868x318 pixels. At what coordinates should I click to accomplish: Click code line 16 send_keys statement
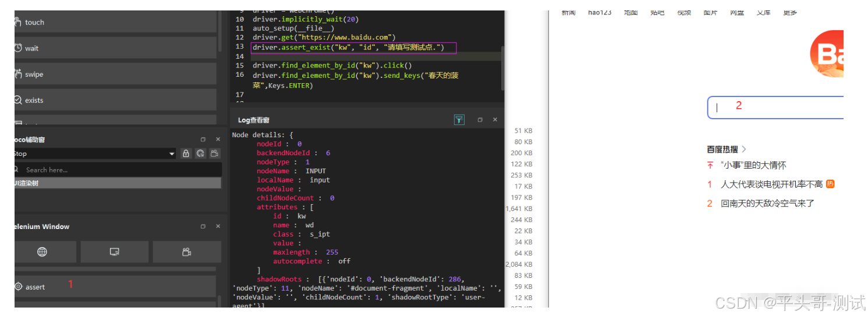tap(356, 80)
